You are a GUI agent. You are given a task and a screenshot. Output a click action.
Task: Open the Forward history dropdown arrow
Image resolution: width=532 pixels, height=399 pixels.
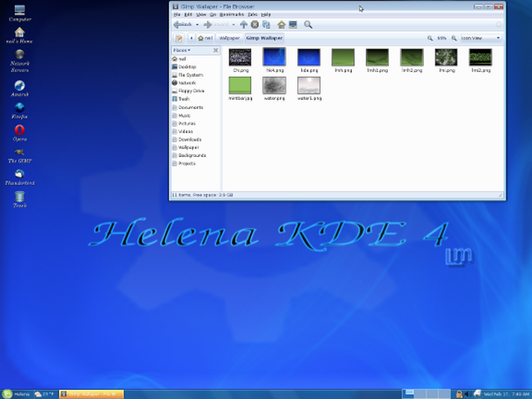(x=233, y=25)
